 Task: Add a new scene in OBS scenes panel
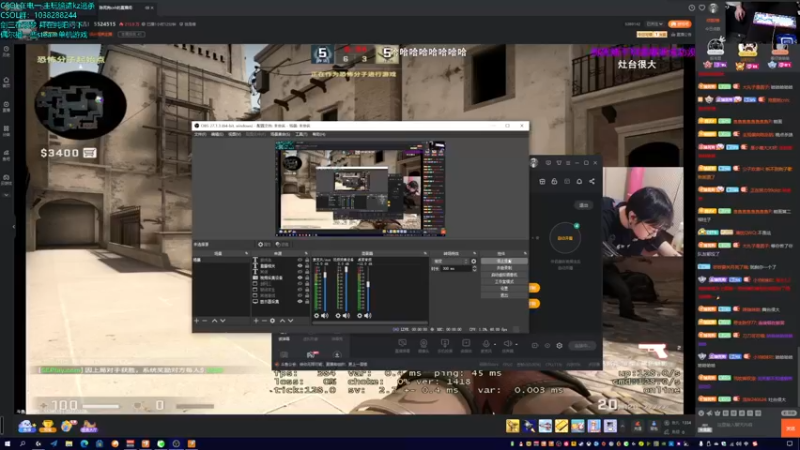pyautogui.click(x=197, y=321)
